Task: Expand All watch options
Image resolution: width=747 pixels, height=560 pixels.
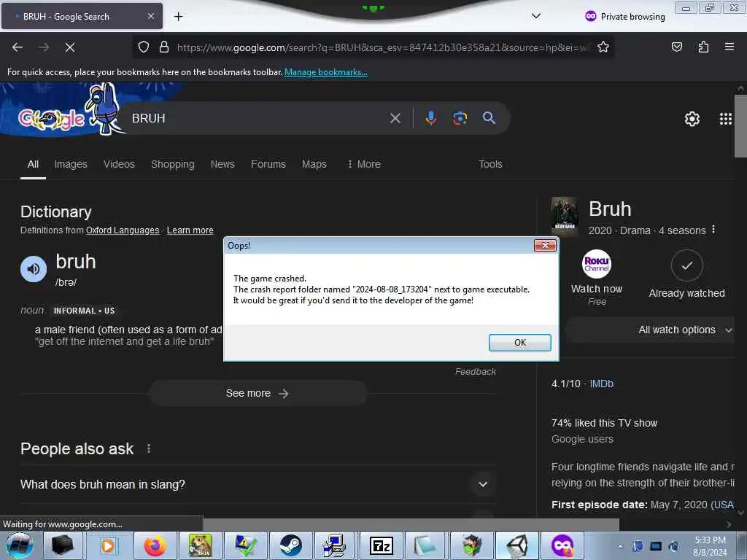Action: [x=650, y=330]
